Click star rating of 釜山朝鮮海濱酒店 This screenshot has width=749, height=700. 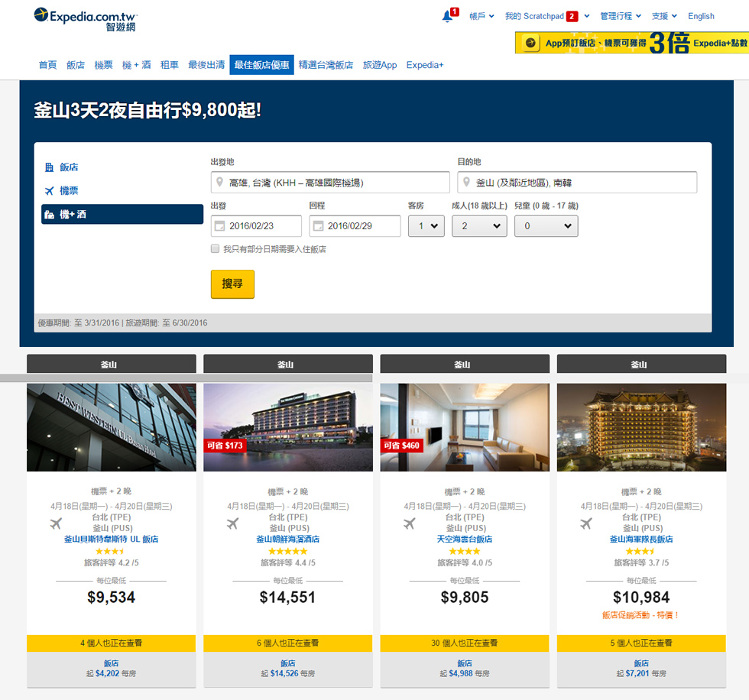(x=288, y=551)
